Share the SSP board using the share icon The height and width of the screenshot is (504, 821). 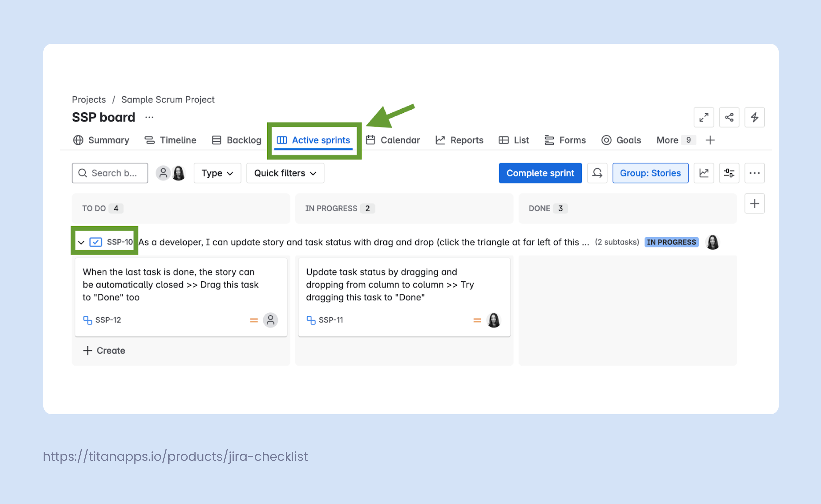[x=729, y=117]
